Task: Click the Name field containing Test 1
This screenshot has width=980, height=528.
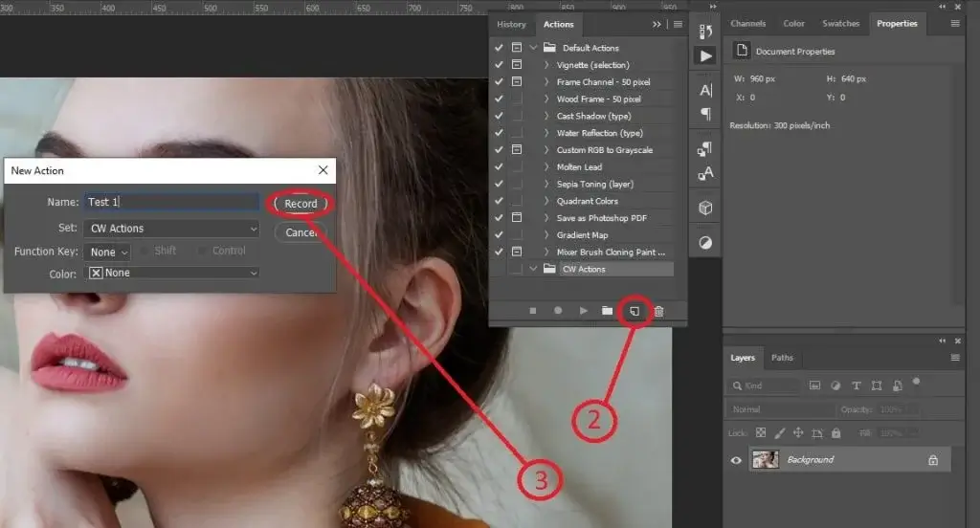Action: (x=171, y=202)
